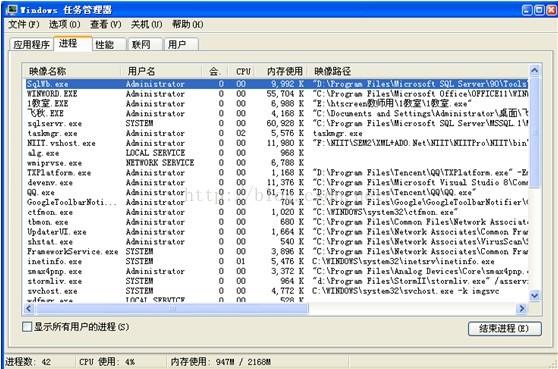This screenshot has height=369, width=558.
Task: Click CPU 使用: 4% status entry
Action: point(107,362)
